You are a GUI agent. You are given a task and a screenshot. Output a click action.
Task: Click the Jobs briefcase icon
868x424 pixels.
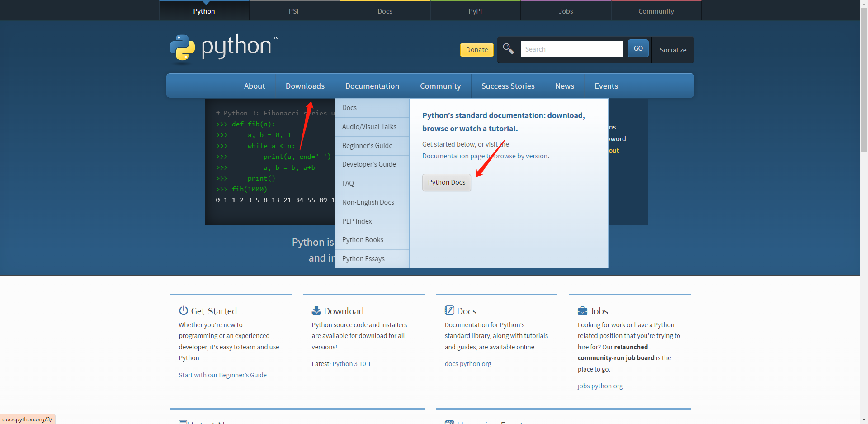pos(582,311)
